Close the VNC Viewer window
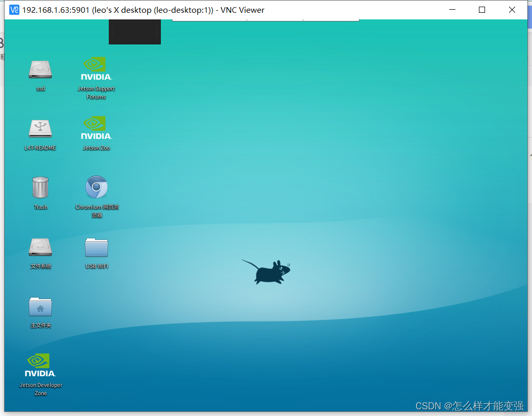The width and height of the screenshot is (532, 416). (512, 10)
